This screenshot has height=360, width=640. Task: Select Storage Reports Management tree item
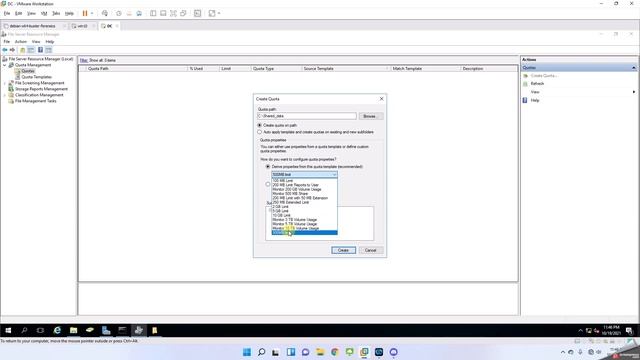pos(41,89)
